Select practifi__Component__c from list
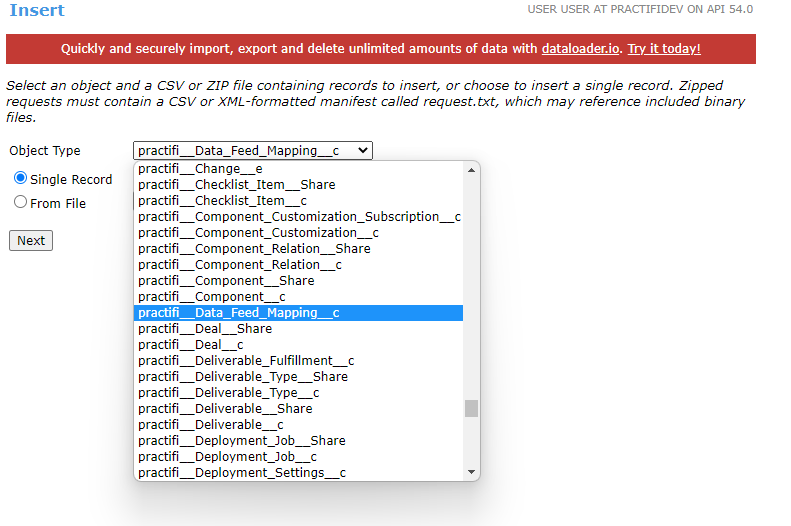Viewport: 791px width, 526px height. pyautogui.click(x=298, y=297)
